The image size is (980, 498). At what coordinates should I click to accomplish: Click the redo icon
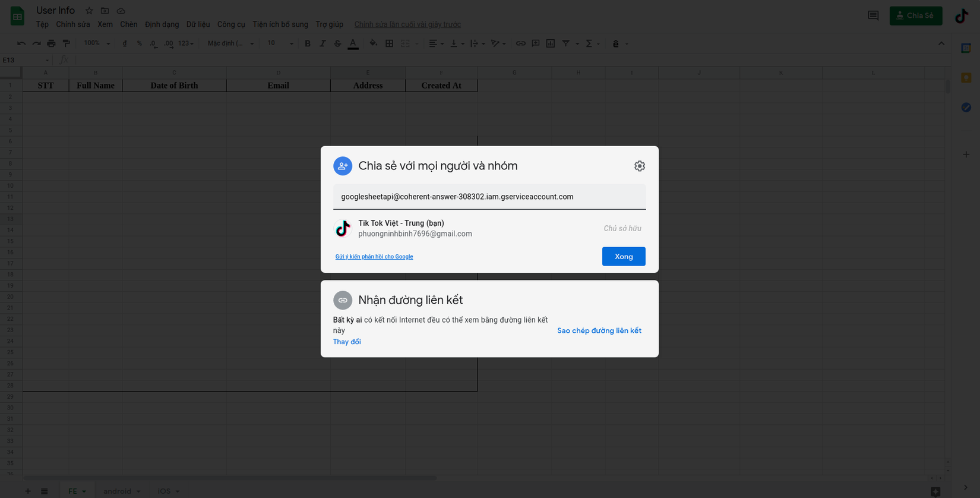(x=36, y=43)
